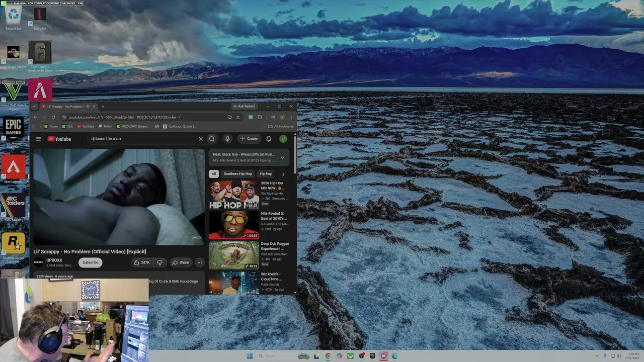Open the Chrome three-dot menu
This screenshot has height=362, width=644.
291,117
